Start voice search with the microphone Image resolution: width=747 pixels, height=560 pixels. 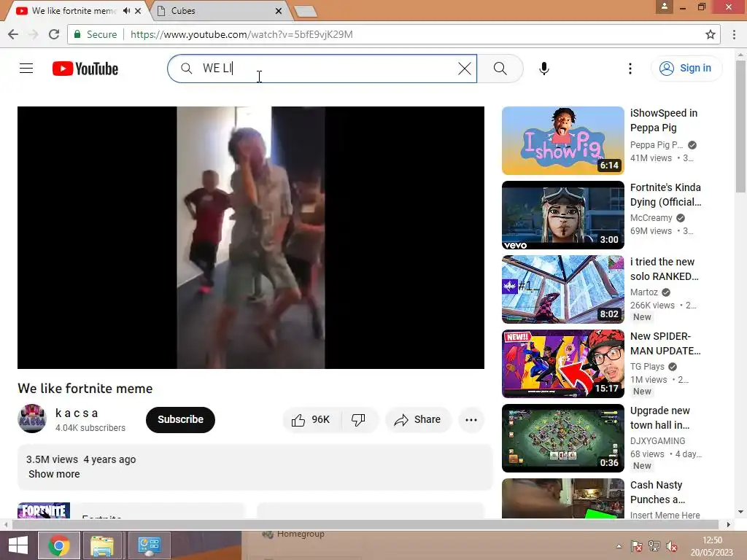coord(544,69)
